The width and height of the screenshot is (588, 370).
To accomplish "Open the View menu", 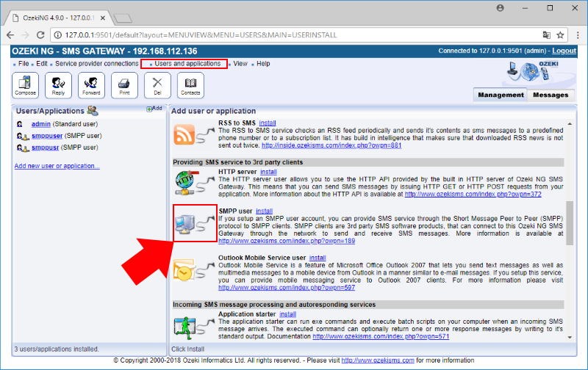I will (x=240, y=64).
